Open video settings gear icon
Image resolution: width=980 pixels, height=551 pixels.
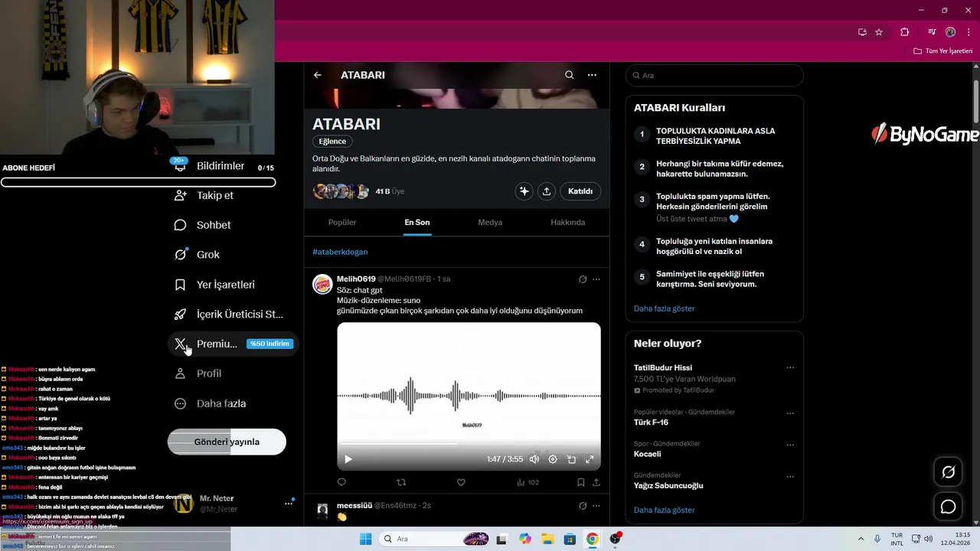coord(553,459)
